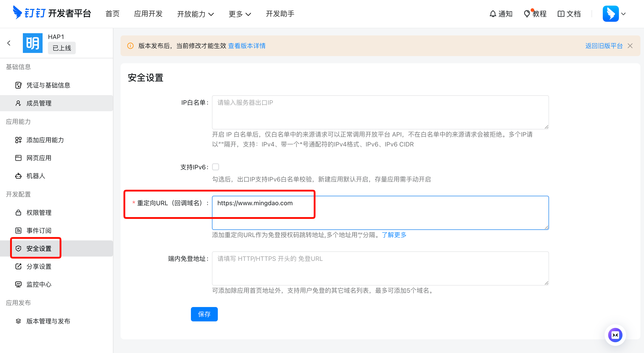This screenshot has width=644, height=353.
Task: Click the web app window icon
Action: pos(18,158)
